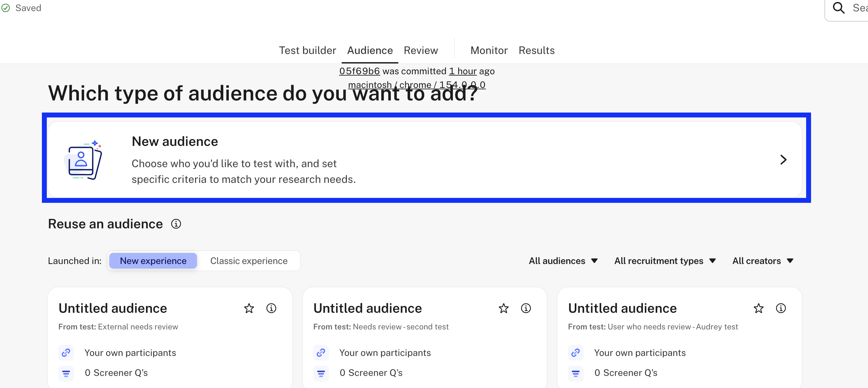Go to Test builder tab
868x388 pixels.
click(x=307, y=50)
